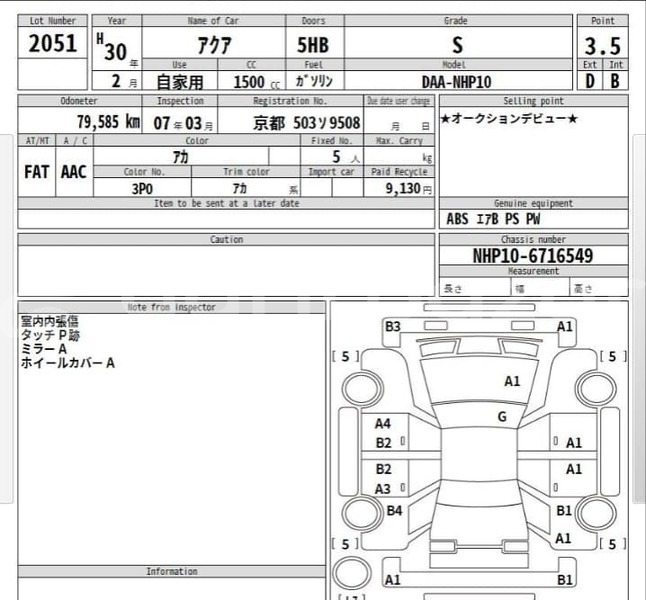Click the FAT transmission cell
This screenshot has width=646, height=600.
click(36, 172)
